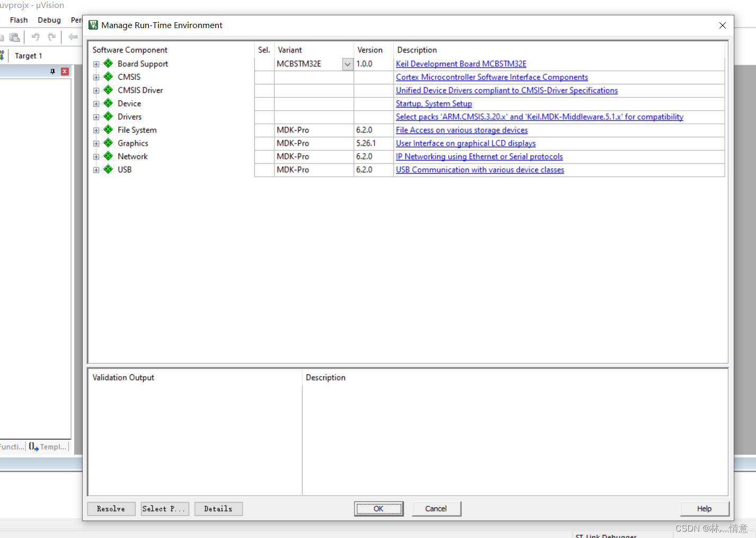Open the MCBSTM32E variant dropdown
This screenshot has width=756, height=538.
[x=348, y=64]
